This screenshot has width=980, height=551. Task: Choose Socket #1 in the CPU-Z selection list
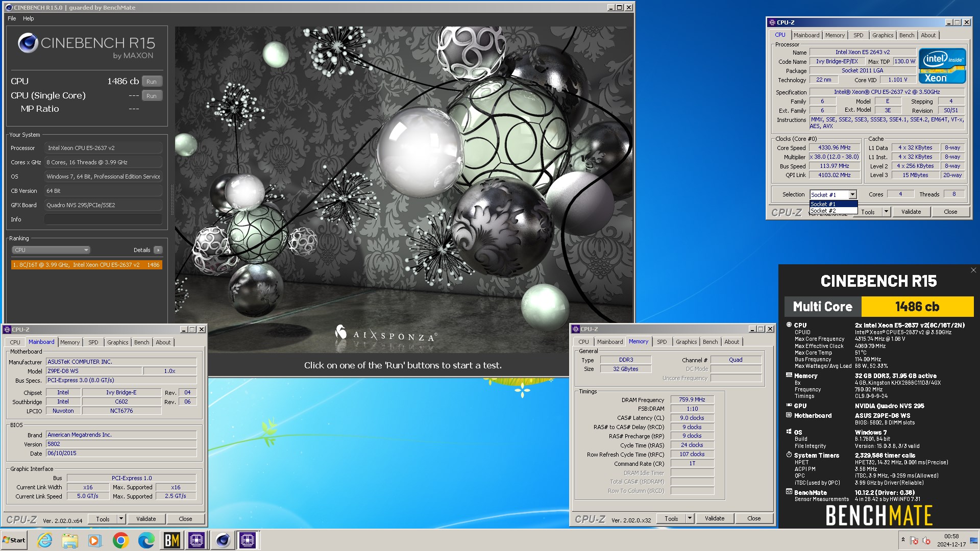pyautogui.click(x=833, y=204)
